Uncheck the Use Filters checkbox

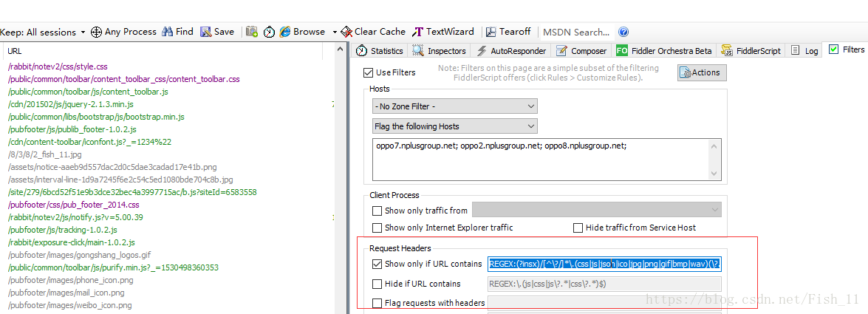[369, 72]
